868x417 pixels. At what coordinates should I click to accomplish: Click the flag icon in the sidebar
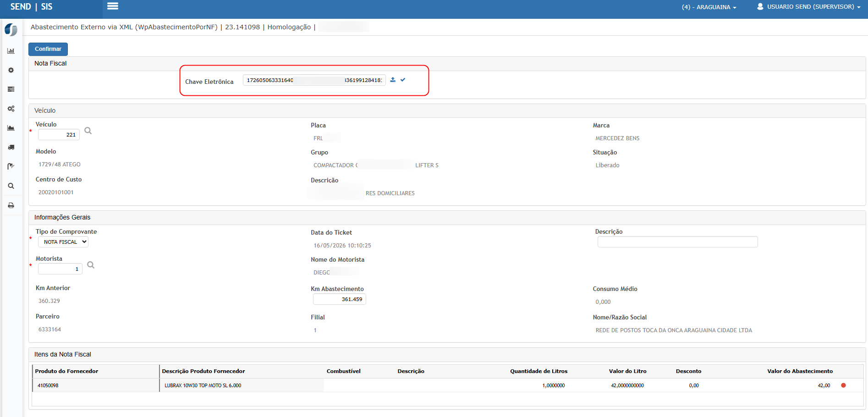(x=11, y=166)
